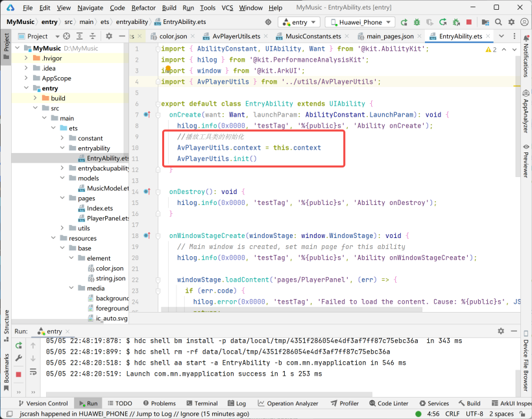
Task: Show the hidden editor tabs list chevron
Action: coord(501,36)
